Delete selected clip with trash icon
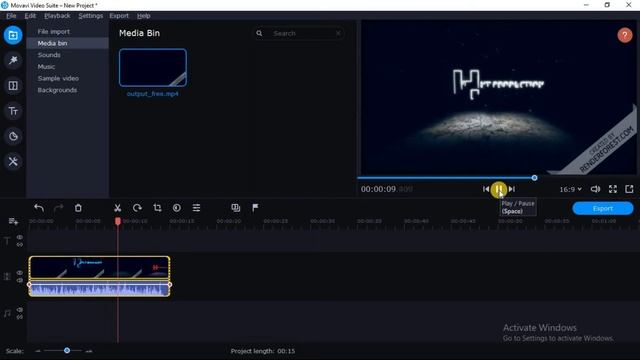This screenshot has width=640, height=360. 78,208
